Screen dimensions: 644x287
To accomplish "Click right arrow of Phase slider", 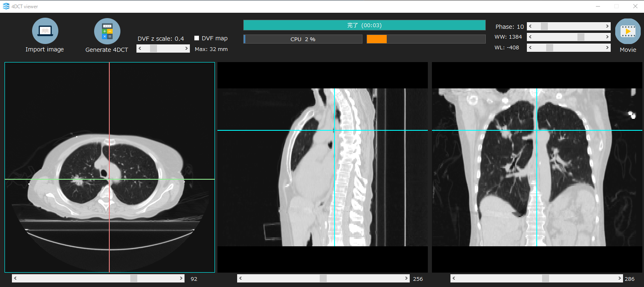I will [x=607, y=26].
